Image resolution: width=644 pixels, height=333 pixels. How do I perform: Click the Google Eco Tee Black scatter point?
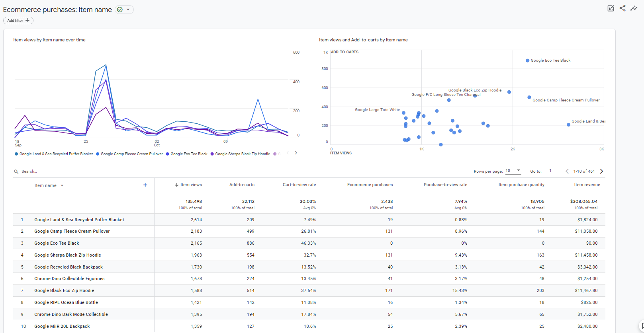(x=527, y=60)
